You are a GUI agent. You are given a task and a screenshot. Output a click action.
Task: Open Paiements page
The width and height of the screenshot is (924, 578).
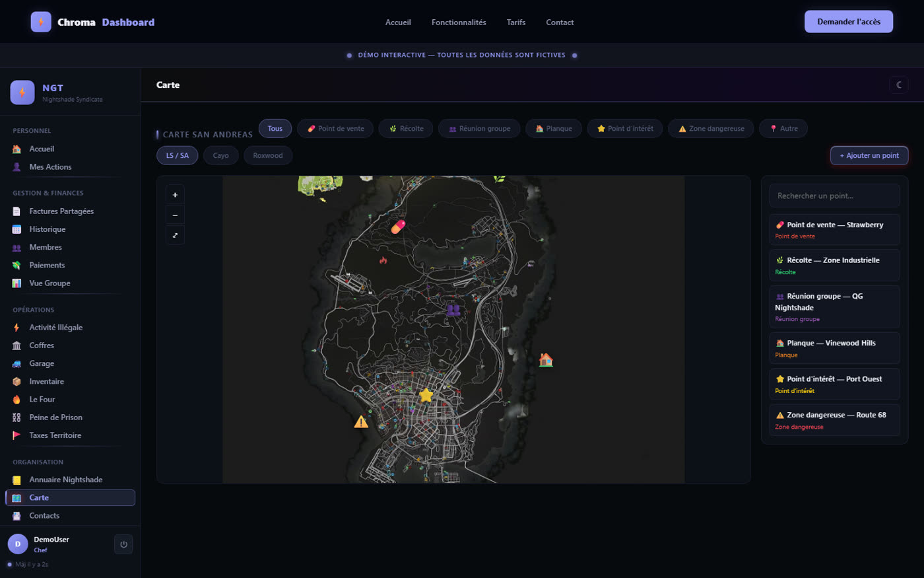click(x=70, y=265)
